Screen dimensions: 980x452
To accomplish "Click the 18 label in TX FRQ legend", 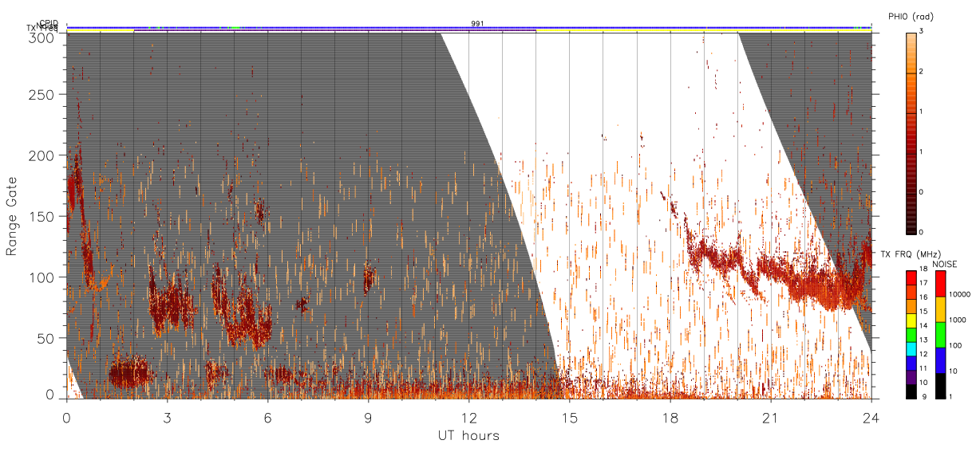I will point(924,270).
